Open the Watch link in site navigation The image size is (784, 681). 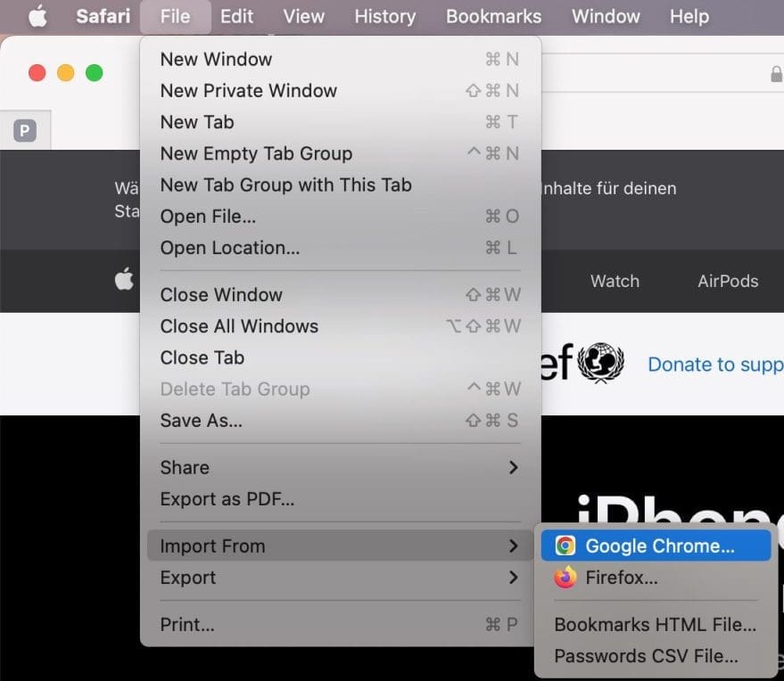(615, 281)
